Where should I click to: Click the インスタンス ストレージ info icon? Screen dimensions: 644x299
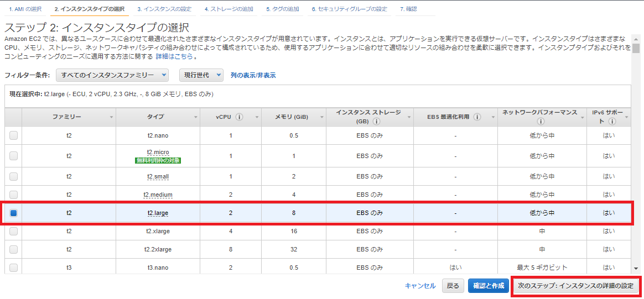[376, 122]
